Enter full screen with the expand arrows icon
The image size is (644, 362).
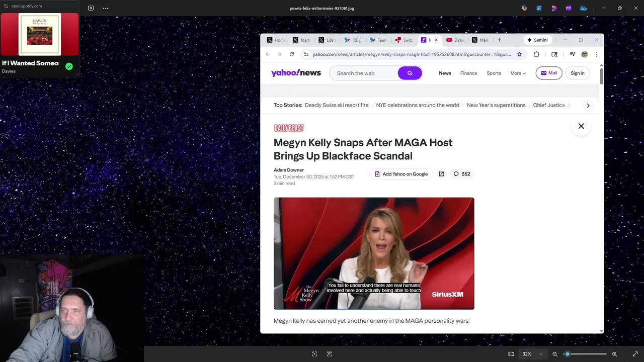click(635, 354)
